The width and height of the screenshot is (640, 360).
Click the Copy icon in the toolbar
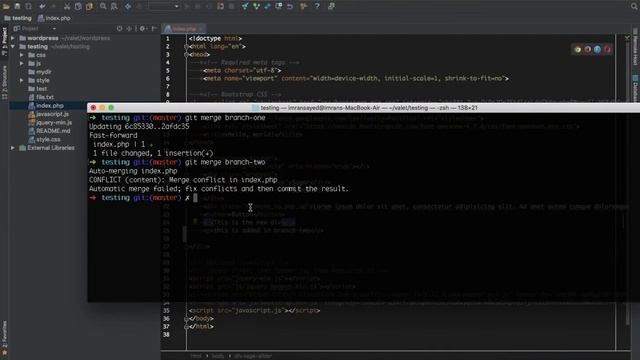click(78, 6)
